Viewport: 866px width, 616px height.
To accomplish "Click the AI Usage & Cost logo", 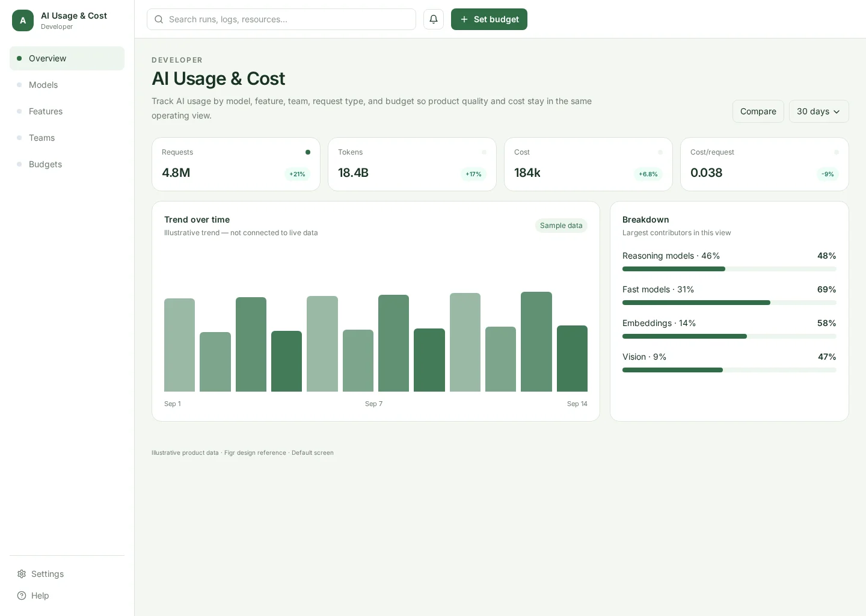I will pos(23,20).
